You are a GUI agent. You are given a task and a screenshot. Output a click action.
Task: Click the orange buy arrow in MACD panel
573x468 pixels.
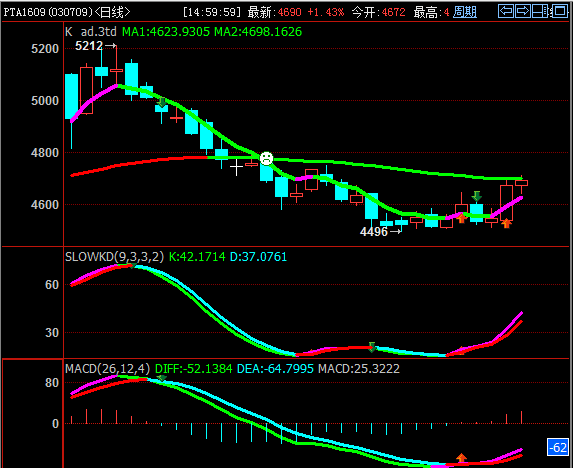461,458
